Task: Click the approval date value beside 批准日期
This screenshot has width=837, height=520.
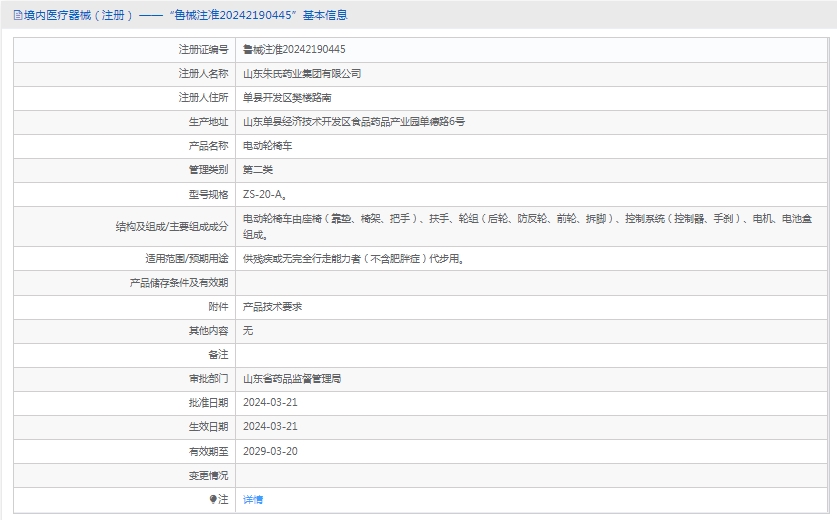Action: pos(270,403)
